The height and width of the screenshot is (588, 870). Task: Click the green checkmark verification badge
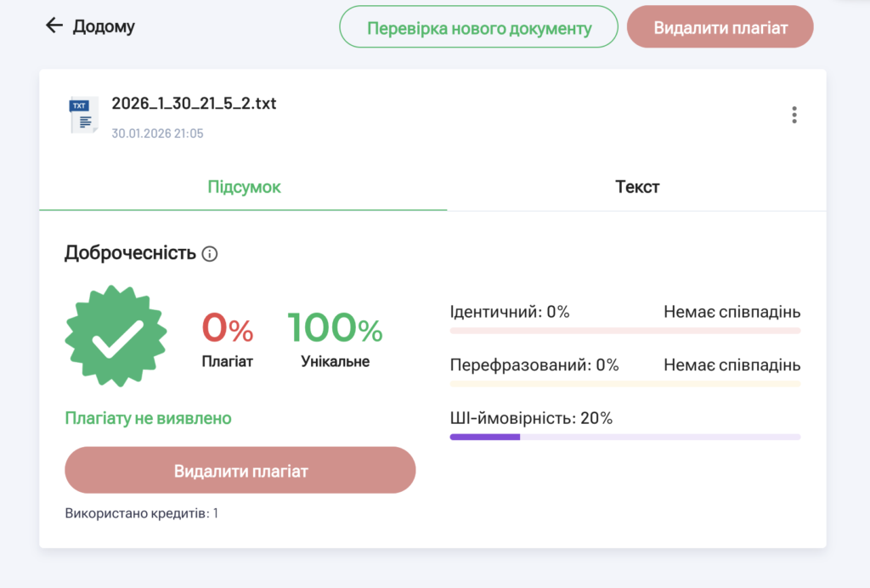(115, 335)
